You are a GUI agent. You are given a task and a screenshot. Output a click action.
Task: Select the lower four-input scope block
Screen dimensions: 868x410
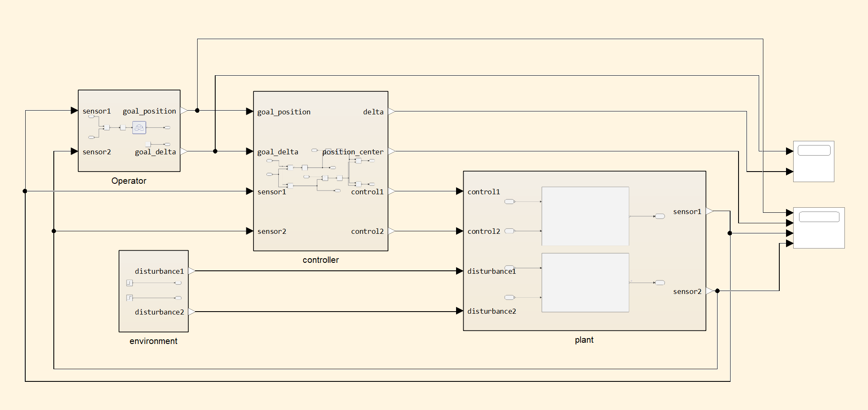(818, 228)
